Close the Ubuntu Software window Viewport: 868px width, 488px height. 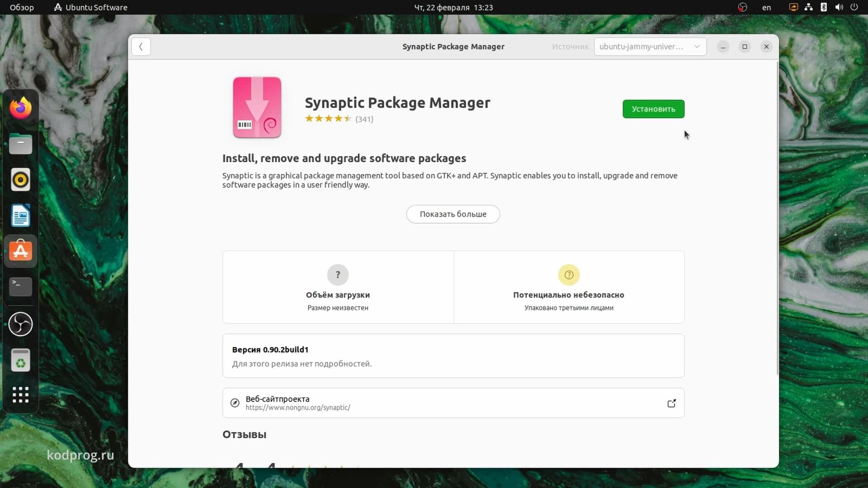tap(766, 47)
